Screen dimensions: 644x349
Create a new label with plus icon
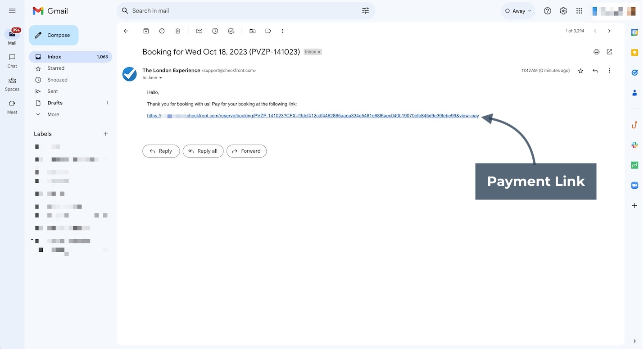click(x=106, y=134)
